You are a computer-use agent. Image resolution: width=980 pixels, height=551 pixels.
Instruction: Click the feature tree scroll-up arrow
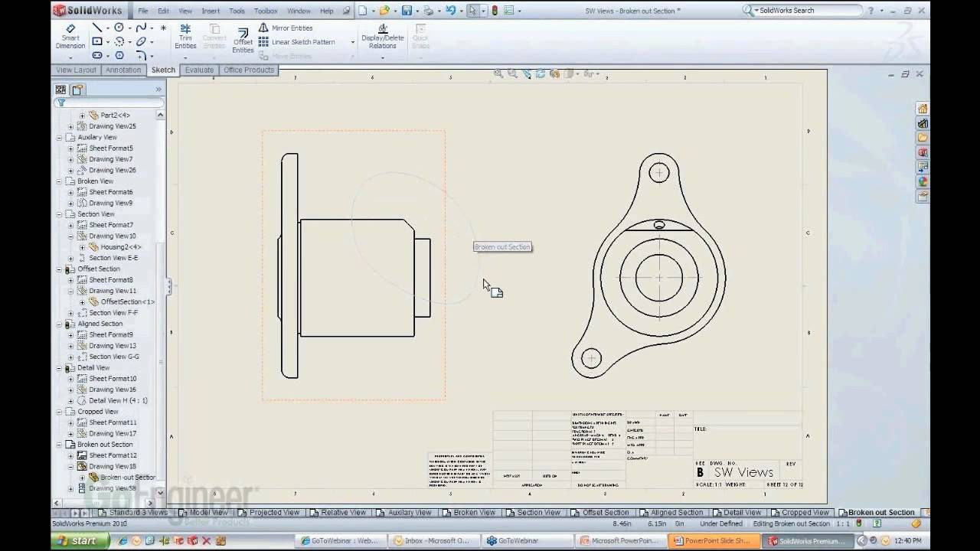click(x=160, y=115)
